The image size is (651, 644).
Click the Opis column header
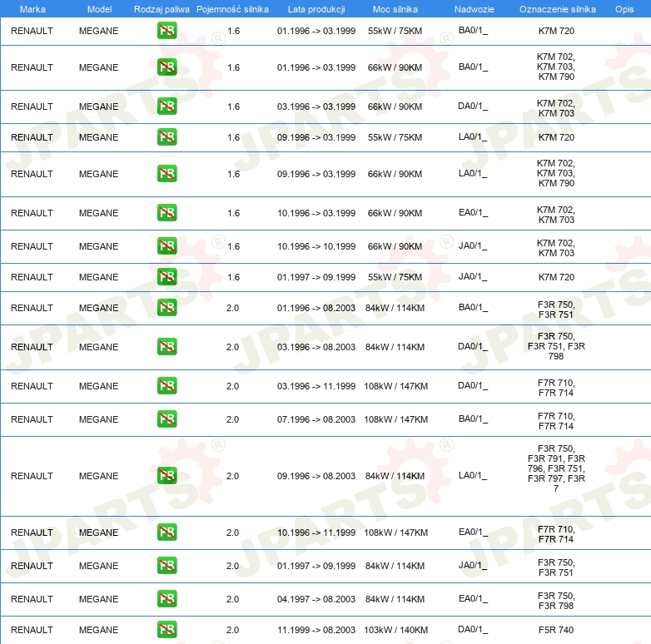(624, 9)
